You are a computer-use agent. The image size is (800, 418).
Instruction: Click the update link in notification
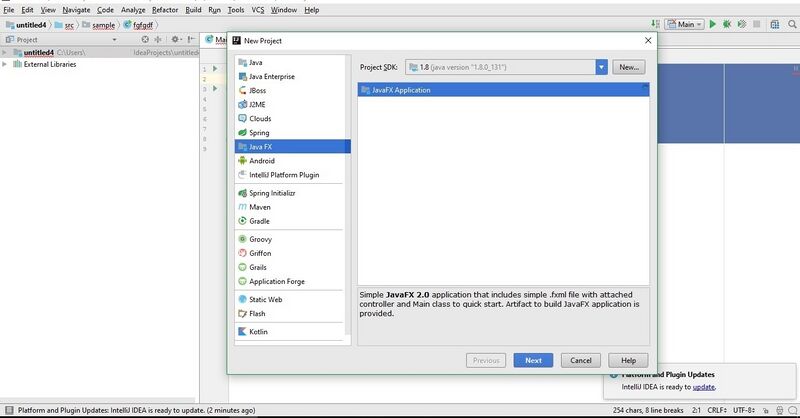pyautogui.click(x=704, y=387)
